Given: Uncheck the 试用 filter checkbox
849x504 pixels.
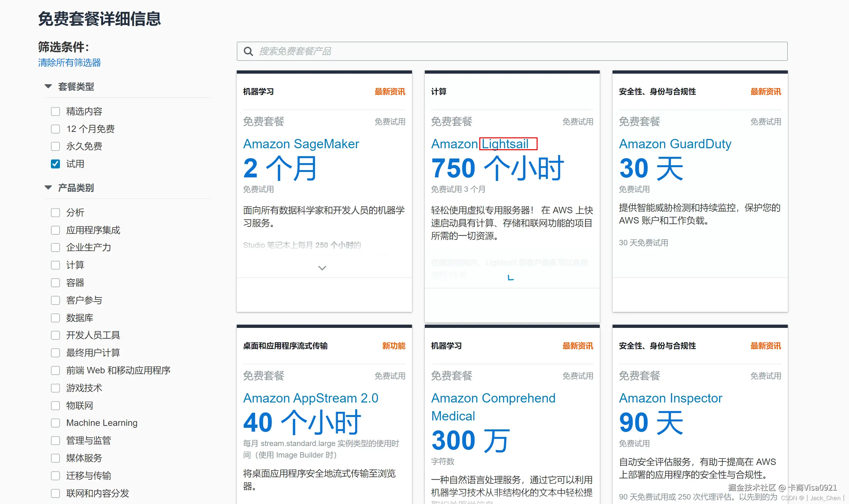Looking at the screenshot, I should (x=55, y=164).
